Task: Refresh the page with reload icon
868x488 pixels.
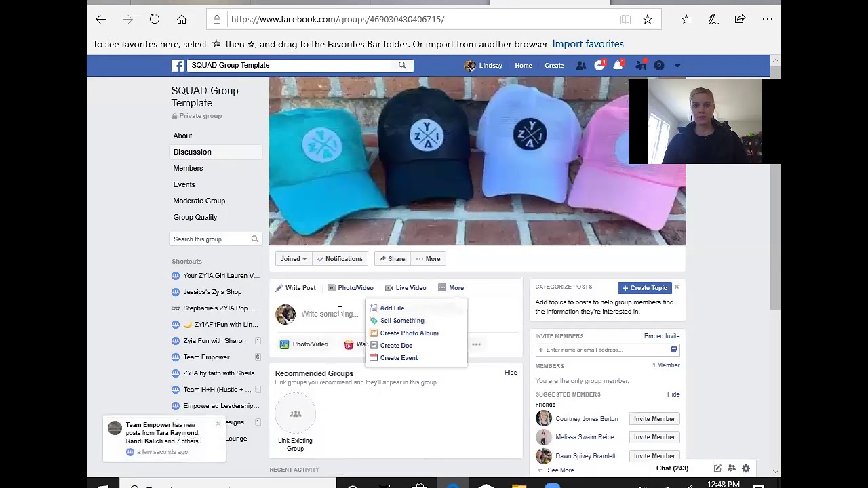Action: pyautogui.click(x=155, y=20)
